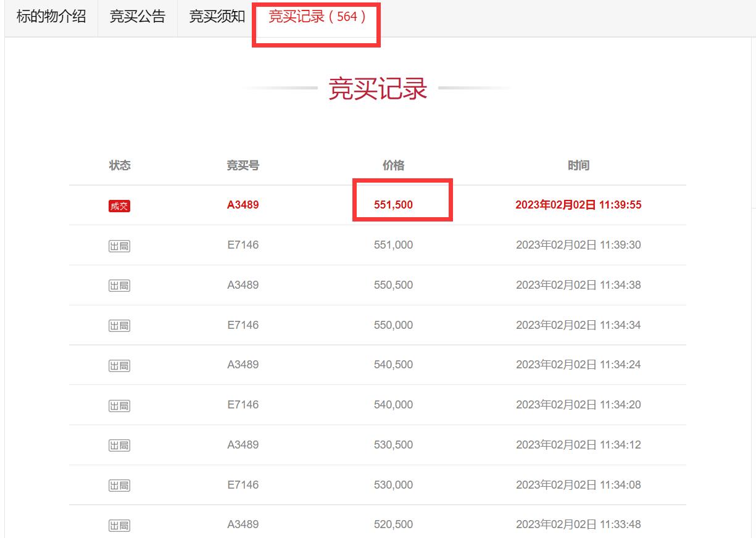Click the price 520,500
This screenshot has height=538, width=756.
(394, 524)
